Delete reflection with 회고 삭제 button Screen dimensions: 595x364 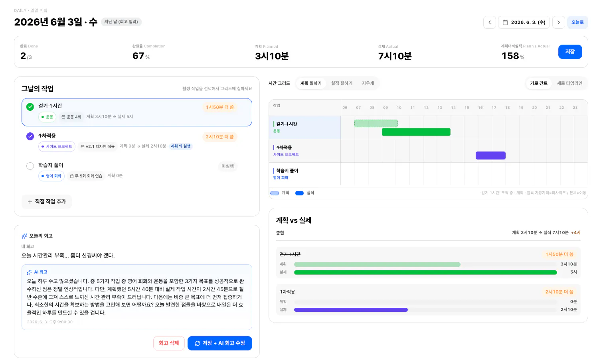(x=169, y=343)
